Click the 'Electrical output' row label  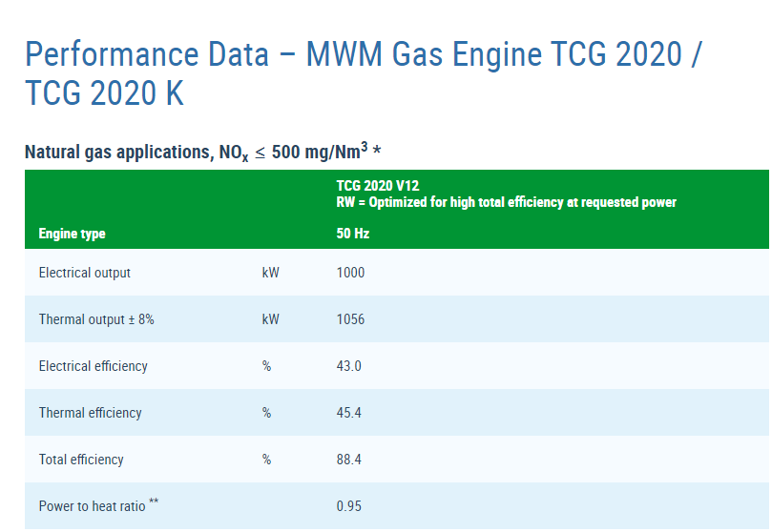85,273
